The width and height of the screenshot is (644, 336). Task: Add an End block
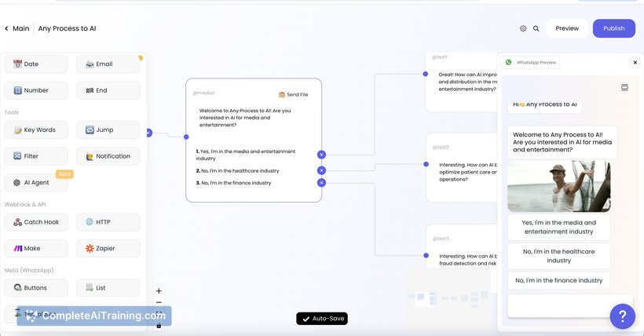click(108, 90)
